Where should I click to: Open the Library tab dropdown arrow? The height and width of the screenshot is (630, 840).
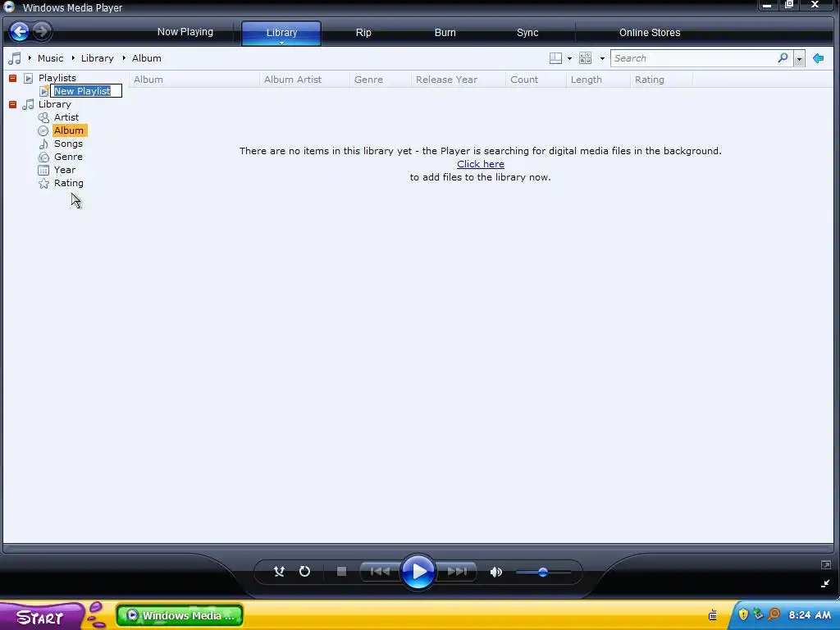pos(281,43)
